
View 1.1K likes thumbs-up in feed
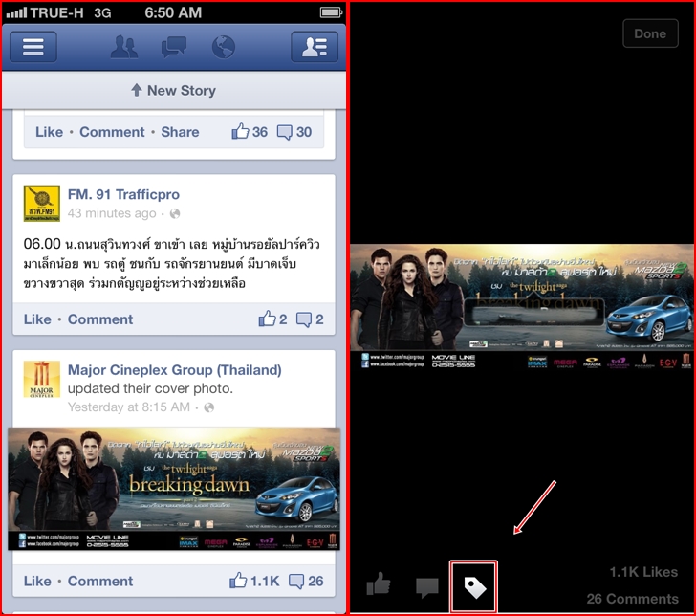point(254,581)
